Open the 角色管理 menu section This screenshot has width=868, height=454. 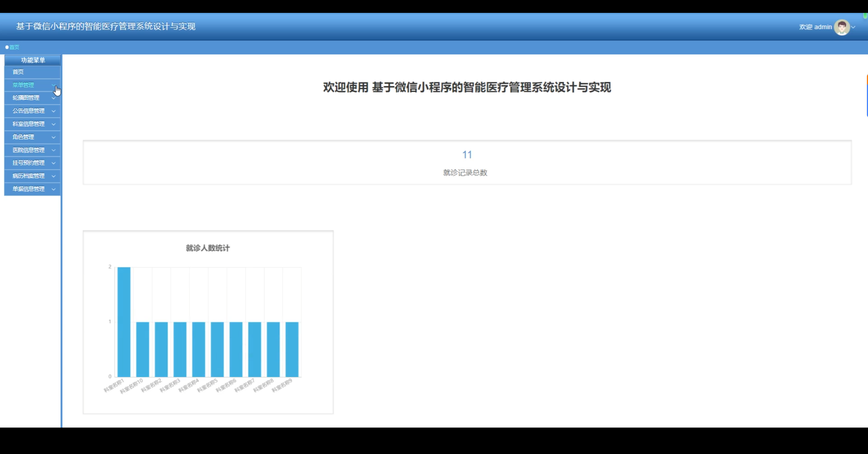23,137
